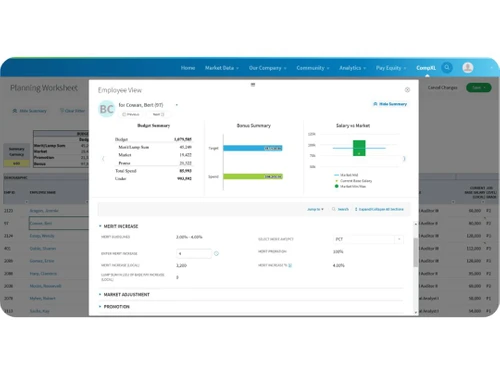Click the blue Target bar in Bonus Summary
Image resolution: width=500 pixels, height=375 pixels.
(x=253, y=148)
